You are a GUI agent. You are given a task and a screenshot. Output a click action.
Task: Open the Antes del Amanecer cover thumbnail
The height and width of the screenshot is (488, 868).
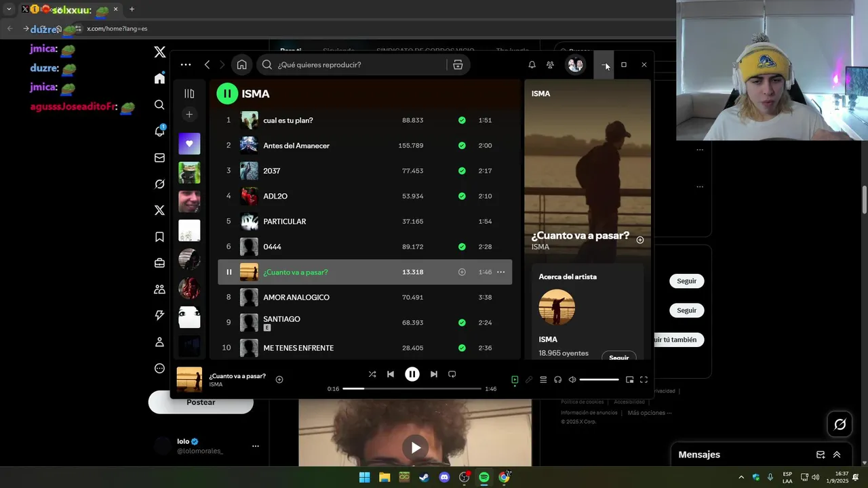[x=249, y=146]
